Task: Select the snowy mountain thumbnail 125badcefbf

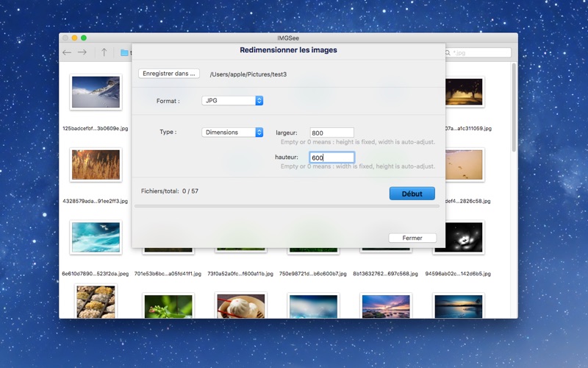Action: click(x=96, y=92)
